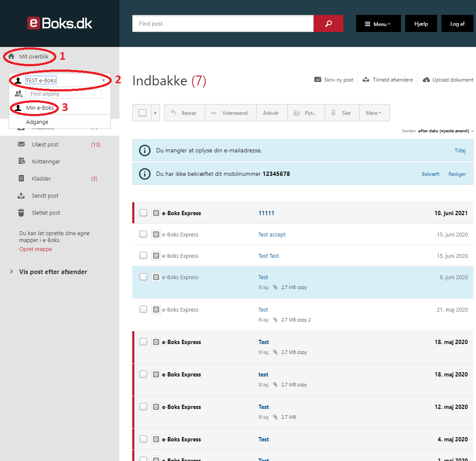Choose Adgange in the dropdown list
Viewport: 476px width, 461px height.
point(37,122)
